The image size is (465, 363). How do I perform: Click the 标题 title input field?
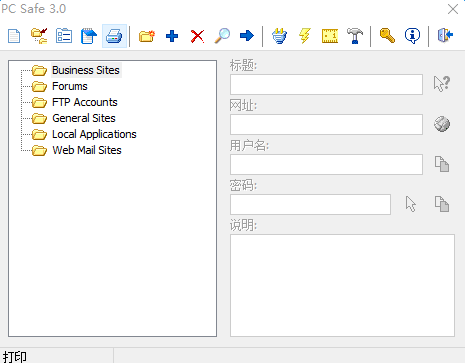click(326, 84)
